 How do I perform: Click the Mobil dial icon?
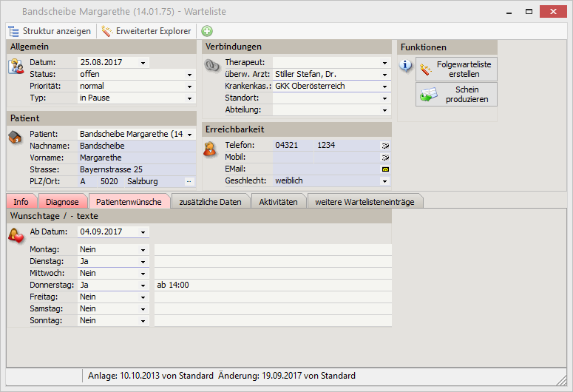(385, 158)
